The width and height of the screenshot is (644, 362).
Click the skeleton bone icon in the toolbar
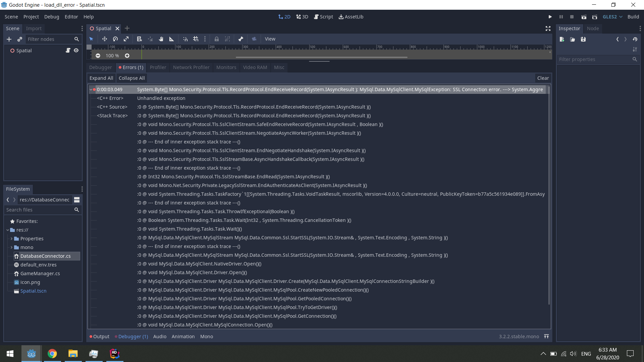click(x=241, y=39)
